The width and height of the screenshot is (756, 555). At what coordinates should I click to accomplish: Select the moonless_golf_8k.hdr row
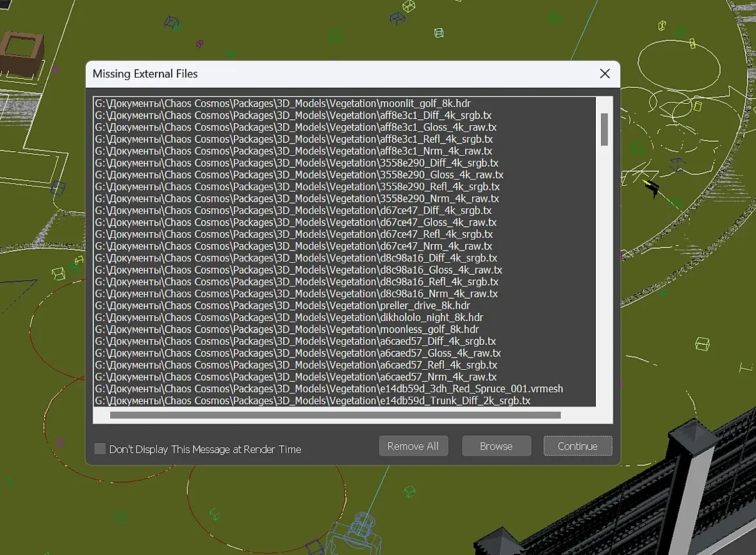(x=345, y=329)
